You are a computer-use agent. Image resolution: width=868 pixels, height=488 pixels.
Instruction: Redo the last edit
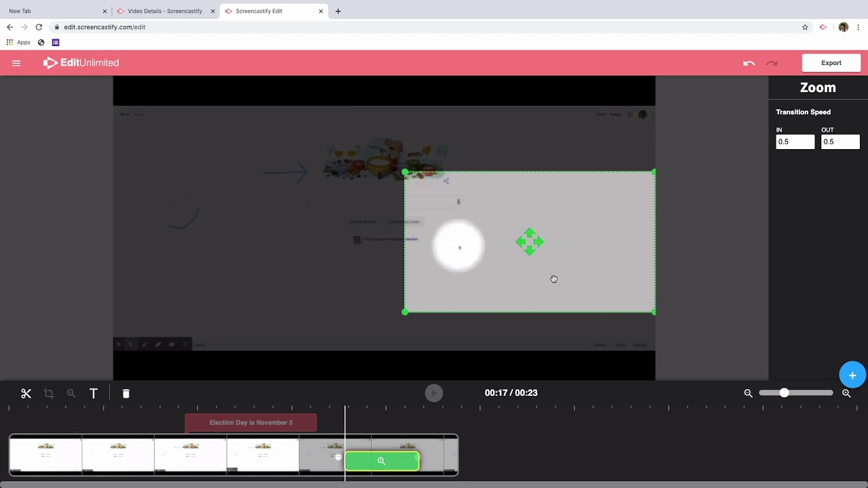pyautogui.click(x=771, y=62)
